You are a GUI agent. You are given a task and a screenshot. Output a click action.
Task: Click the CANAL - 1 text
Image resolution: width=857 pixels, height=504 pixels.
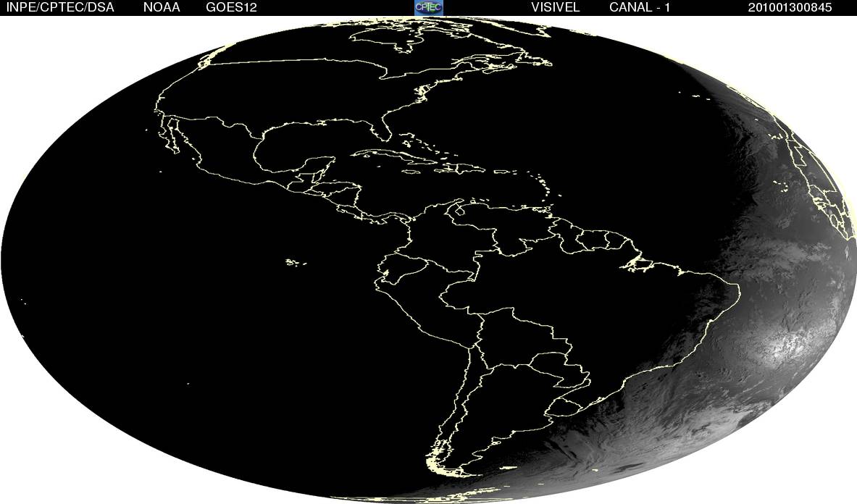(x=640, y=8)
